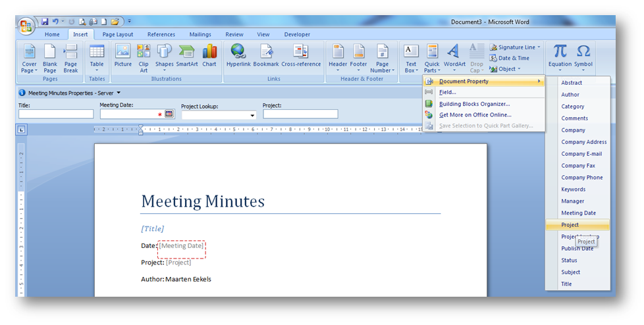Open the Footer gallery
This screenshot has height=325, width=644.
[x=358, y=59]
